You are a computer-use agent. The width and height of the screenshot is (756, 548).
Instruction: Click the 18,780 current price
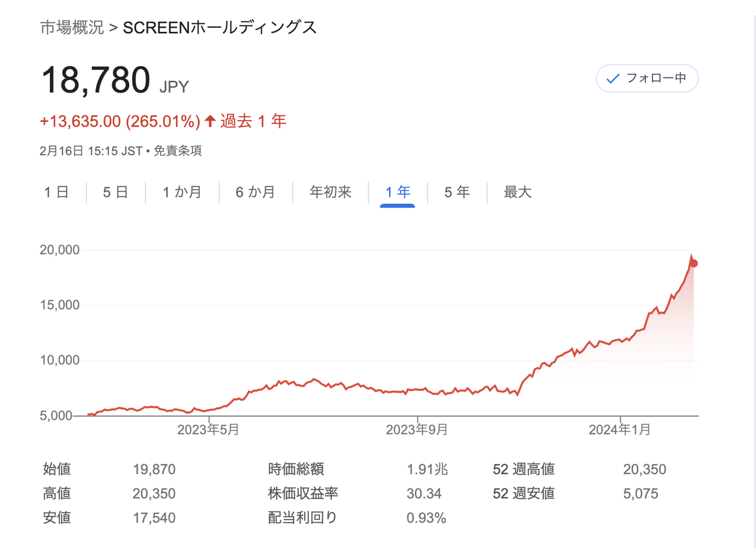(x=96, y=80)
